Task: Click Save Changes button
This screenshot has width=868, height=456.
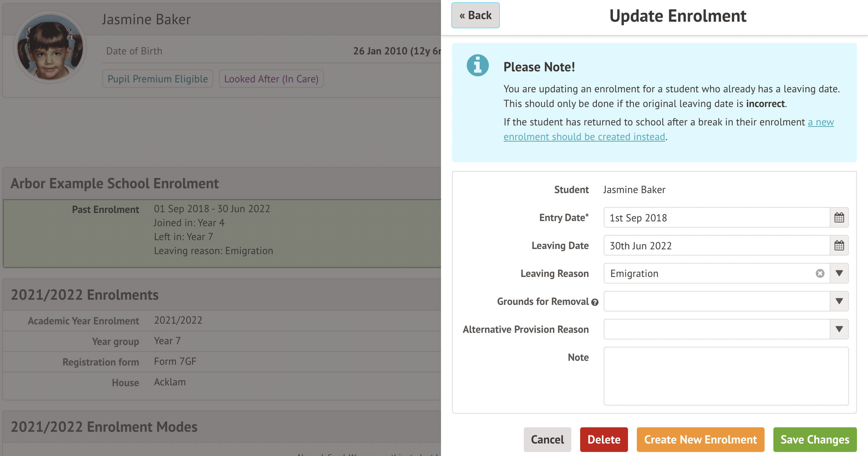Action: point(815,439)
